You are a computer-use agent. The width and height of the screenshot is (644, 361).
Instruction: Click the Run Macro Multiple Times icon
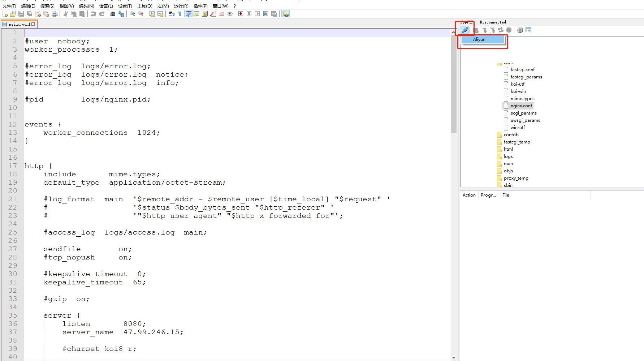tap(266, 14)
